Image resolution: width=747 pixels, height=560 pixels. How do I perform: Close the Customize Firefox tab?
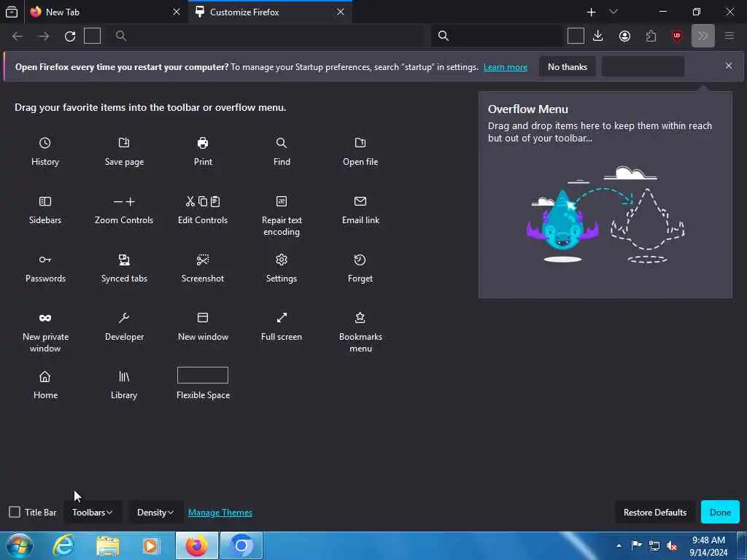tap(341, 12)
